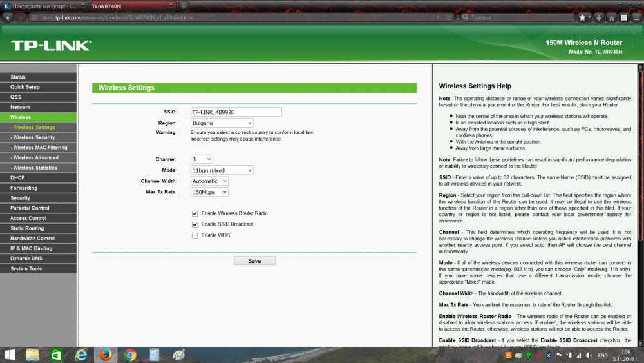The image size is (644, 363).
Task: Launch Internet Explorer from taskbar
Action: click(x=81, y=355)
